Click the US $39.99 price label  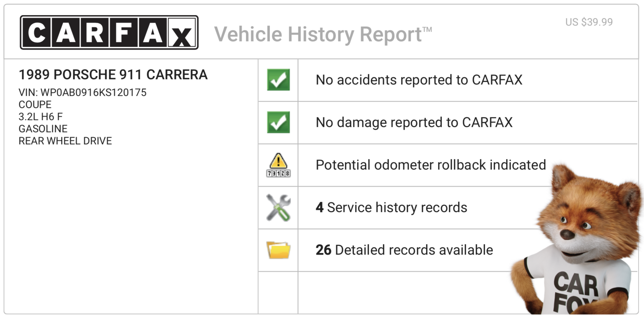coord(589,22)
